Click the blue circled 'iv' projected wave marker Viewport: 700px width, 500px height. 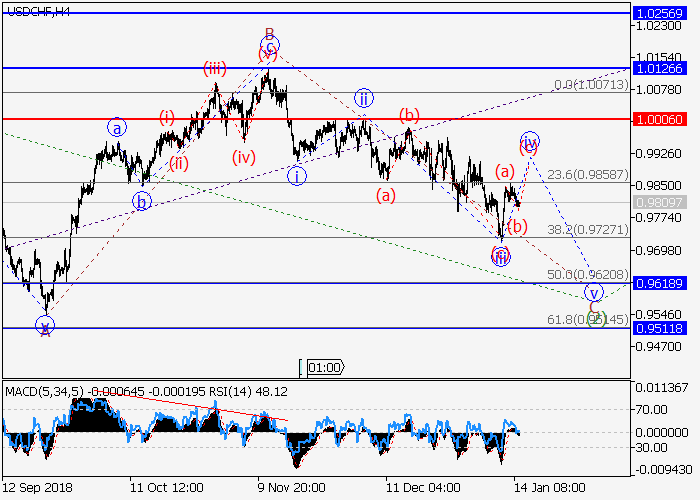(x=530, y=141)
